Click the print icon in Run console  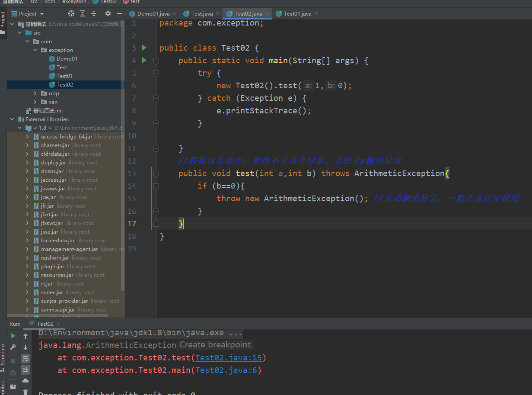coord(25,381)
